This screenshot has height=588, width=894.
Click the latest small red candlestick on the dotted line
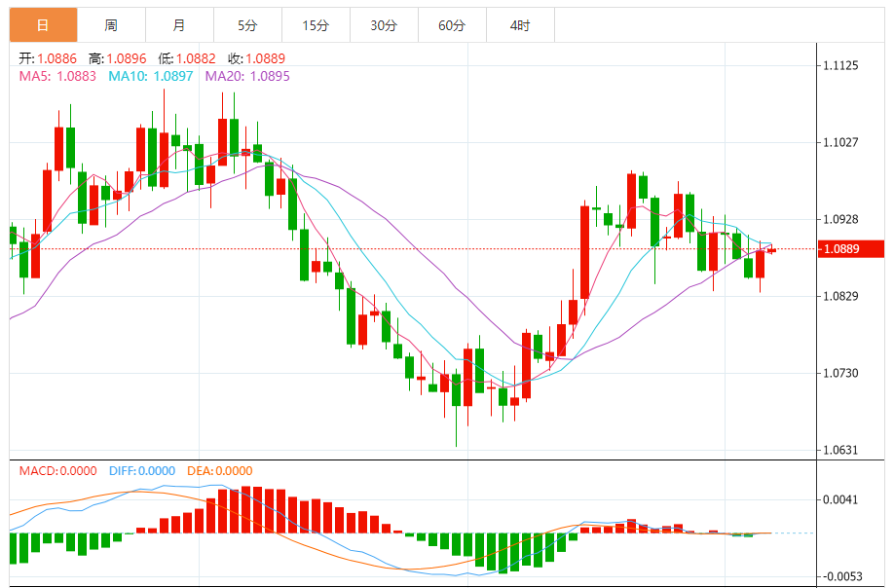(771, 250)
